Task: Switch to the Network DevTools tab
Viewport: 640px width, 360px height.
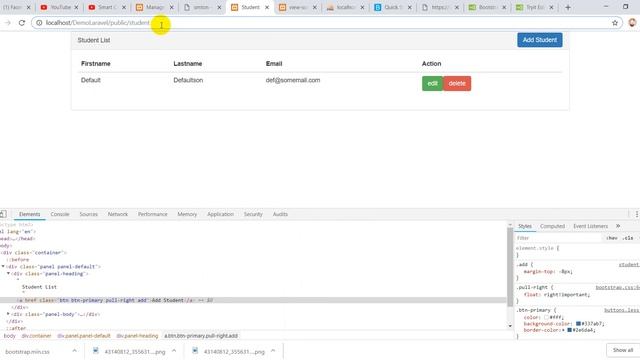Action: tap(118, 214)
